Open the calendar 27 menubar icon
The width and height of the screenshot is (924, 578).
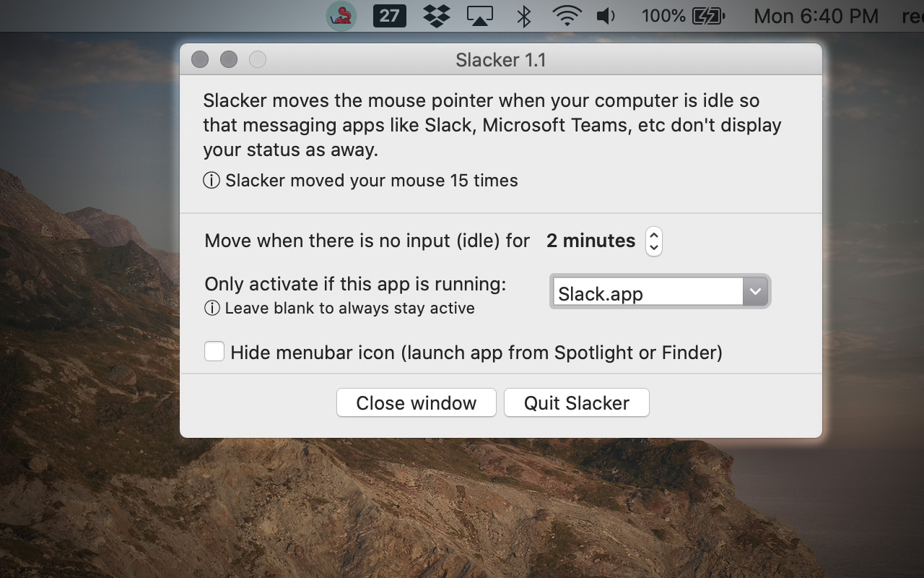pyautogui.click(x=389, y=15)
